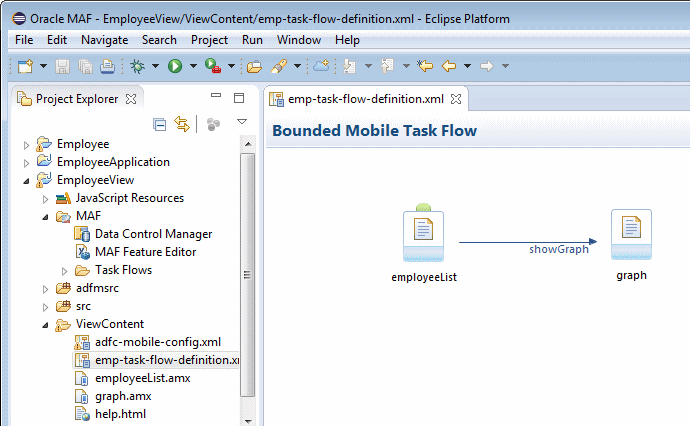Click the Collapse All icon
This screenshot has width=690, height=426.
click(159, 125)
